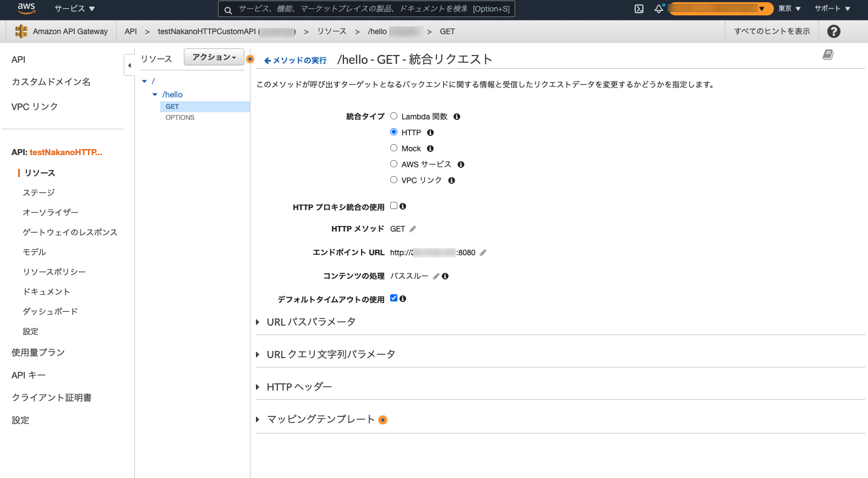Open the documentation book icon
The height and width of the screenshot is (478, 868).
pyautogui.click(x=828, y=54)
